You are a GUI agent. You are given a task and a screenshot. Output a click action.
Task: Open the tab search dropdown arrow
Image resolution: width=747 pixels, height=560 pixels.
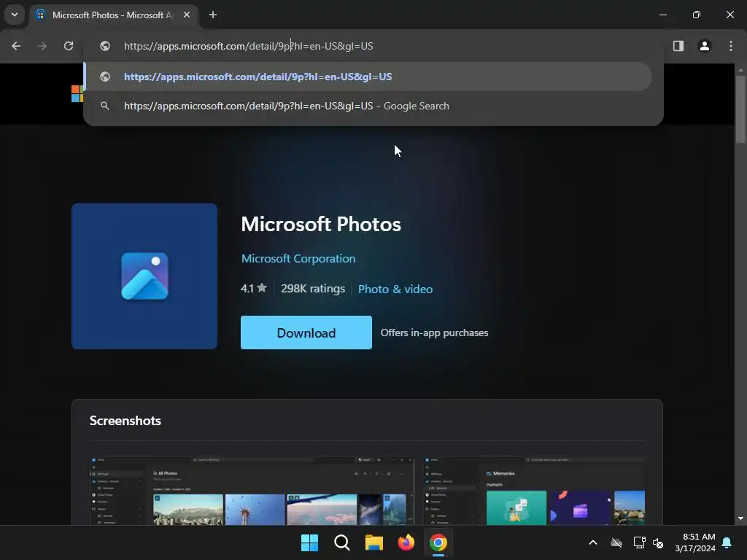pyautogui.click(x=15, y=15)
